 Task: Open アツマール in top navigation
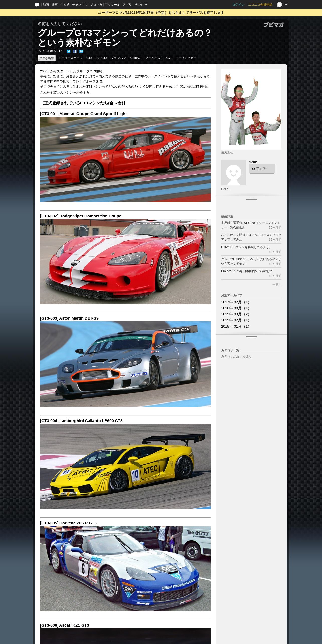112,5
